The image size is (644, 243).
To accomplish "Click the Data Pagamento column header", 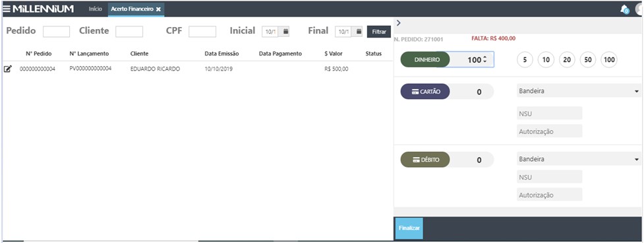I will [281, 53].
